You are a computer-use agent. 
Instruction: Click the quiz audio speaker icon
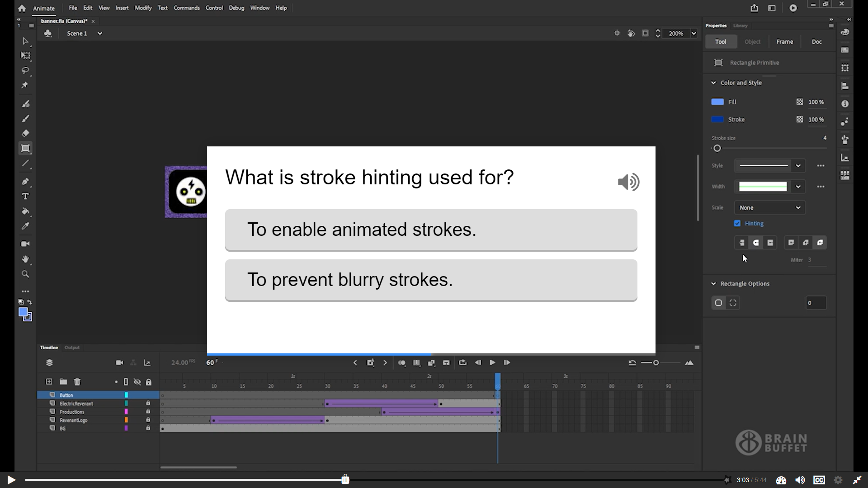click(x=628, y=182)
